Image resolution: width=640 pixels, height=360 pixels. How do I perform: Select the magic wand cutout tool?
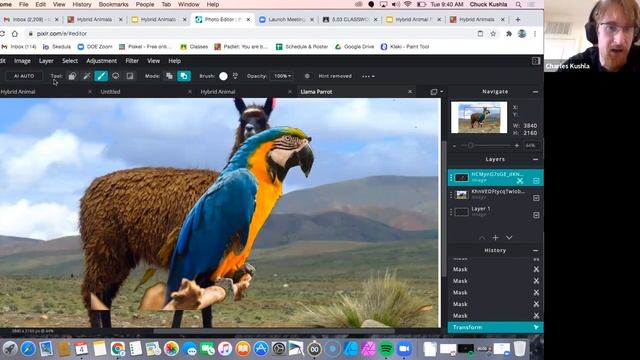click(87, 76)
